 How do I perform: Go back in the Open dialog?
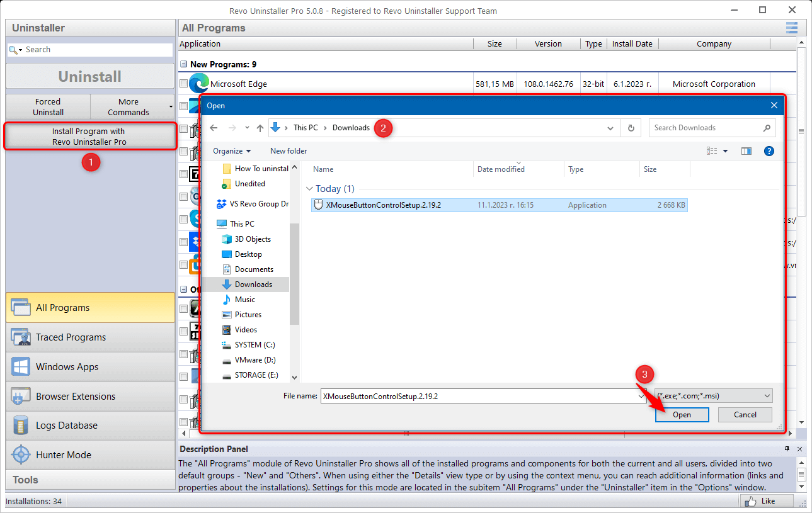click(x=214, y=128)
